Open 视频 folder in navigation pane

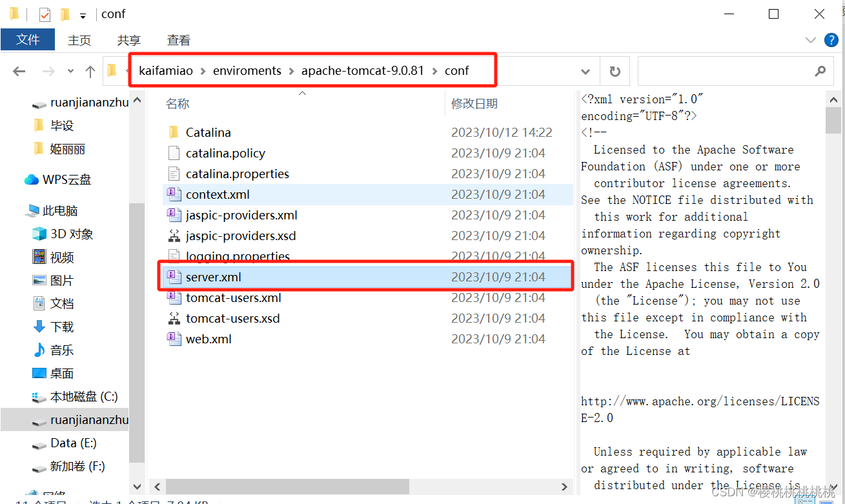[62, 257]
